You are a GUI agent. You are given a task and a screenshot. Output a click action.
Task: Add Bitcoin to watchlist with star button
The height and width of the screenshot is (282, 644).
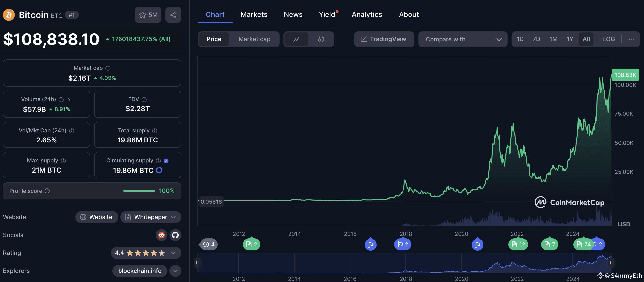tap(148, 15)
